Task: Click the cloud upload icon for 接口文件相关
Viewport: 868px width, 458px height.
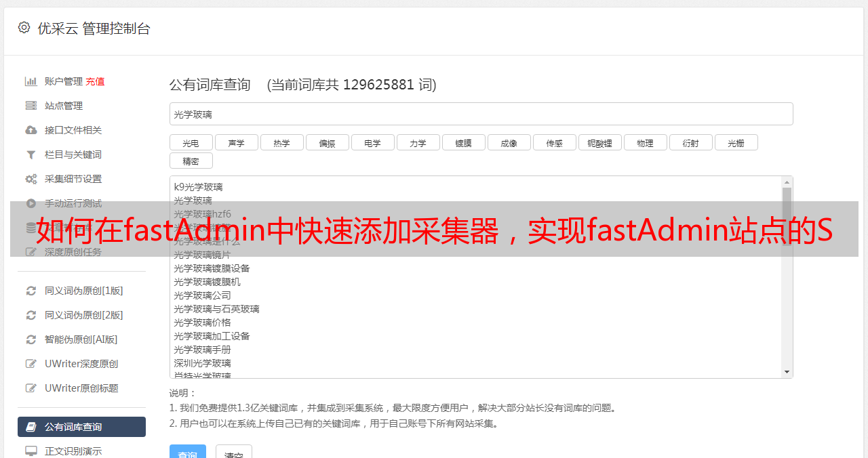Action: pyautogui.click(x=31, y=130)
